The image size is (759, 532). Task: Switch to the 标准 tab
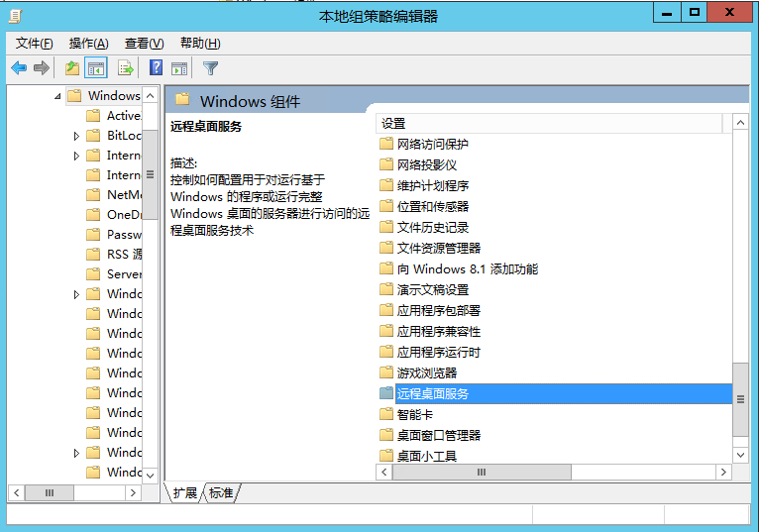[221, 492]
